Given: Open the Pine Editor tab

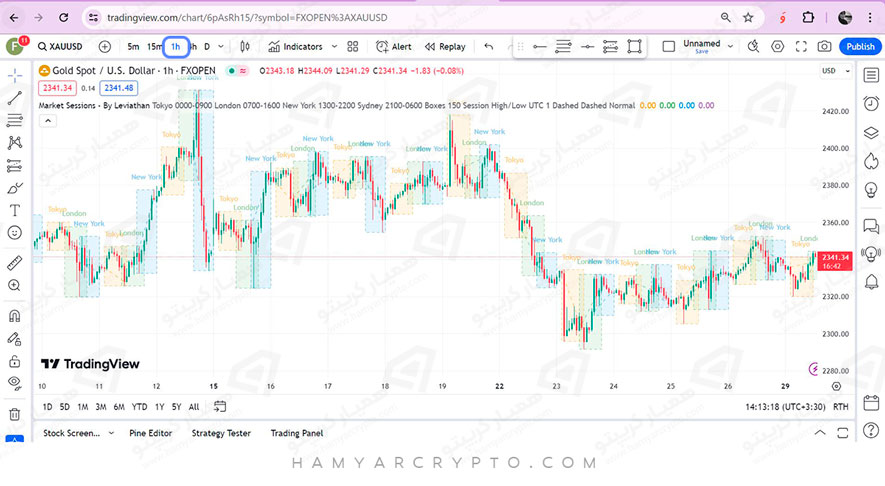Looking at the screenshot, I should pyautogui.click(x=151, y=433).
